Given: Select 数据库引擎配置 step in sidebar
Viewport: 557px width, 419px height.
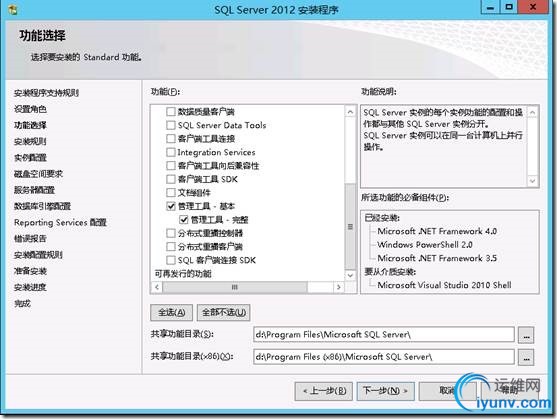Looking at the screenshot, I should click(x=42, y=206).
